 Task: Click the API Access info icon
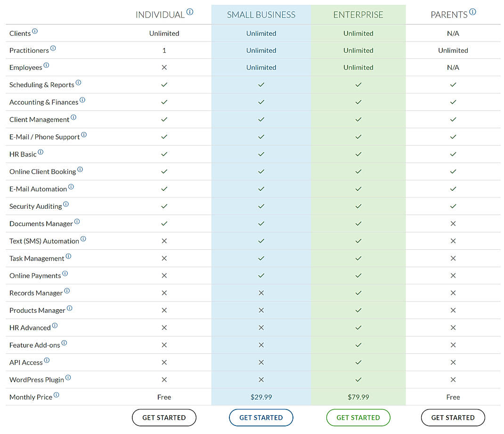click(x=48, y=359)
